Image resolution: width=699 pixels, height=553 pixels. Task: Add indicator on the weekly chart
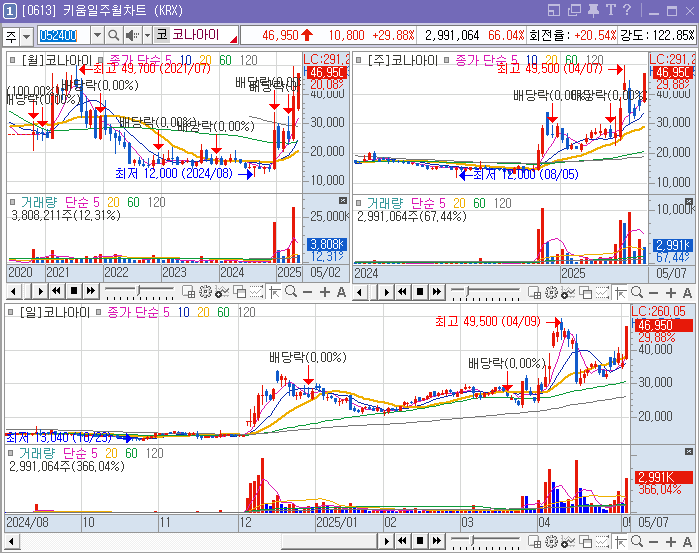click(568, 293)
